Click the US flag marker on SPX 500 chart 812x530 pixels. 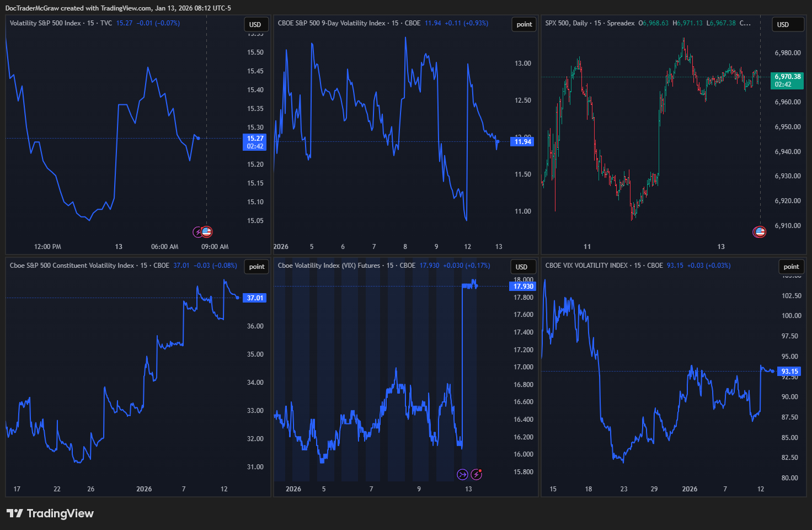[x=760, y=232]
